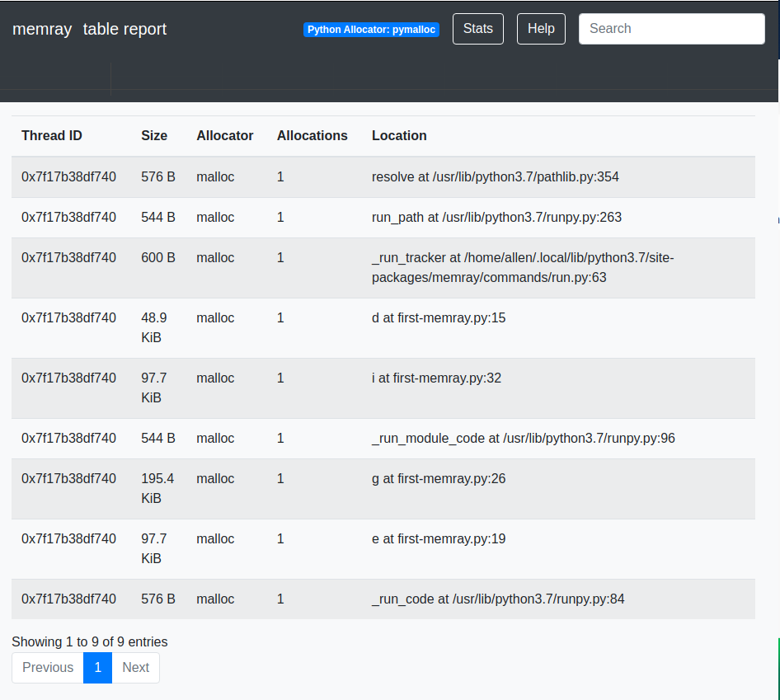Select location '_run_code at /usr/lib/python3.7/runpy.py:84'
This screenshot has width=780, height=700.
point(498,599)
